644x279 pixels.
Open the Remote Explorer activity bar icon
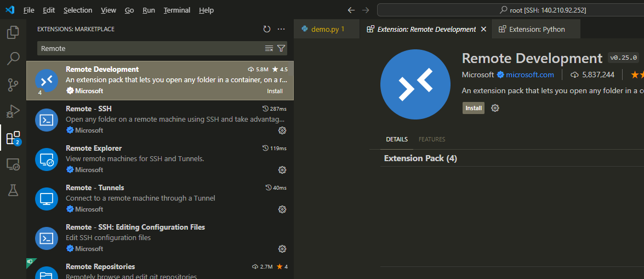tap(13, 164)
